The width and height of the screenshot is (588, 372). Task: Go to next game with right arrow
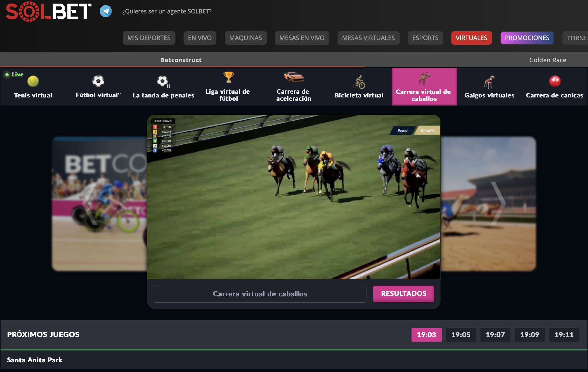coord(498,203)
